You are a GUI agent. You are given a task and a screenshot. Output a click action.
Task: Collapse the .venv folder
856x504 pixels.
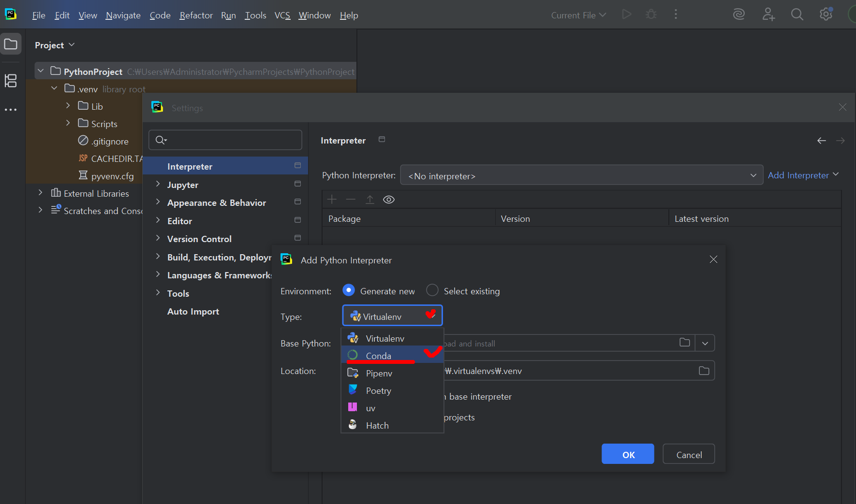54,88
